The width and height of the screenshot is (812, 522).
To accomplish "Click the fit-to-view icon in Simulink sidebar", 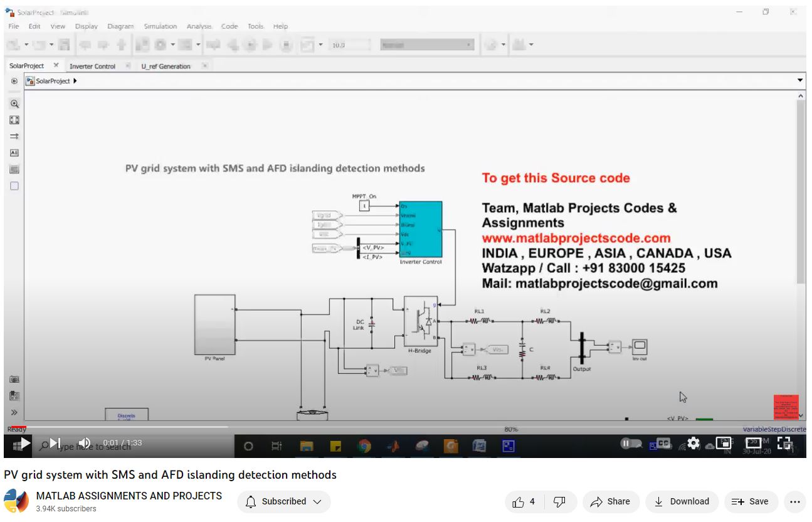I will [x=14, y=120].
